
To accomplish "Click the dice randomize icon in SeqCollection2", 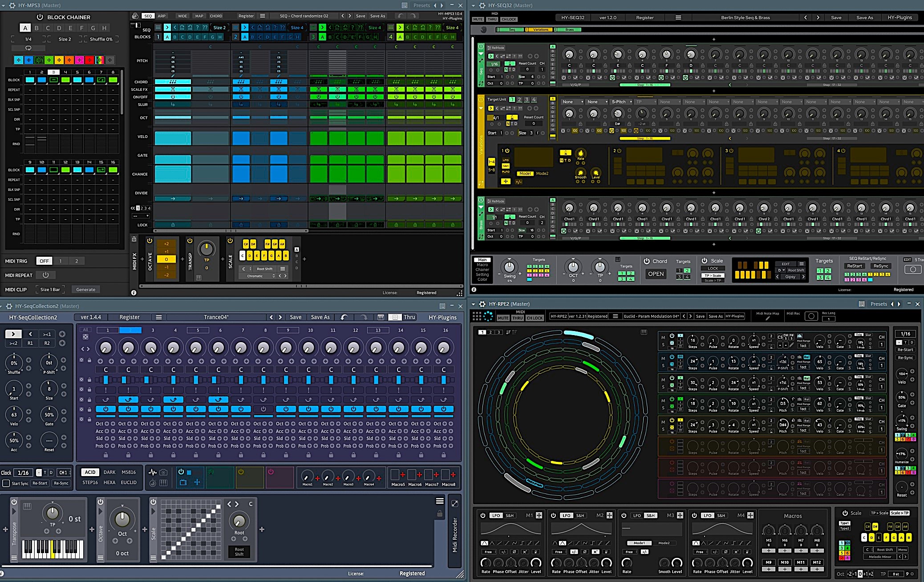I will coord(85,337).
